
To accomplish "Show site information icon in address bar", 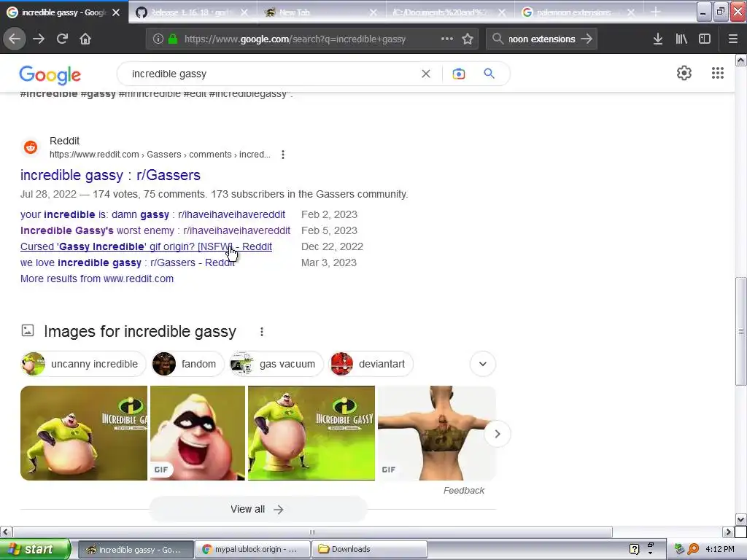I will pyautogui.click(x=158, y=39).
